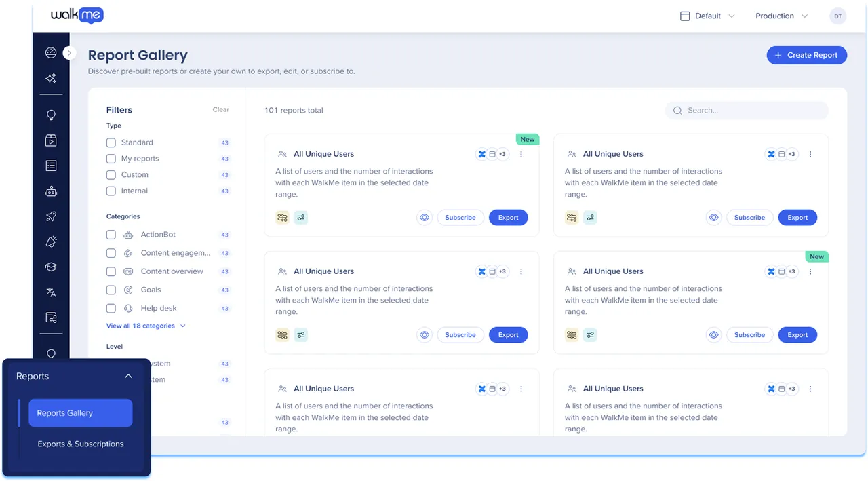Click in the Search reports field

(x=747, y=110)
